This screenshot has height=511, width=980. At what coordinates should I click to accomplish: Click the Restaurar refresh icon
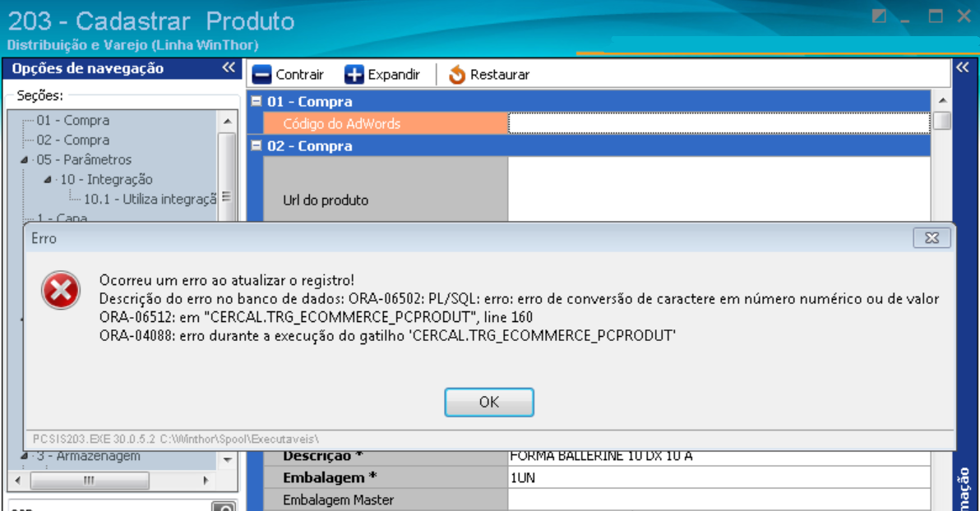pyautogui.click(x=457, y=75)
